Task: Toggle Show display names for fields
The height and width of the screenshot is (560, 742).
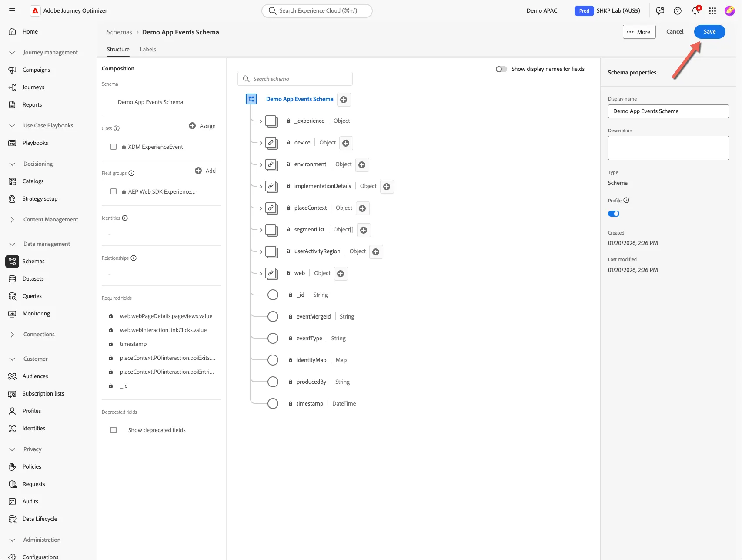Action: 501,69
